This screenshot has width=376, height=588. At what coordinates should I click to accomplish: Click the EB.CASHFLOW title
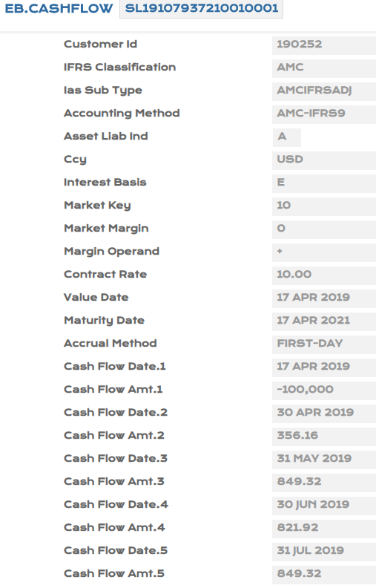coord(59,8)
